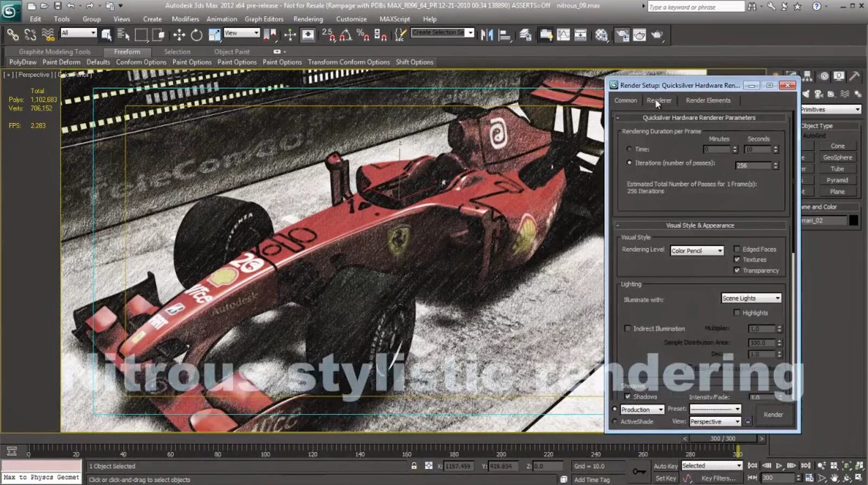Click the Go to Start playback icon
Screen dimensions: 868x485
pos(752,465)
